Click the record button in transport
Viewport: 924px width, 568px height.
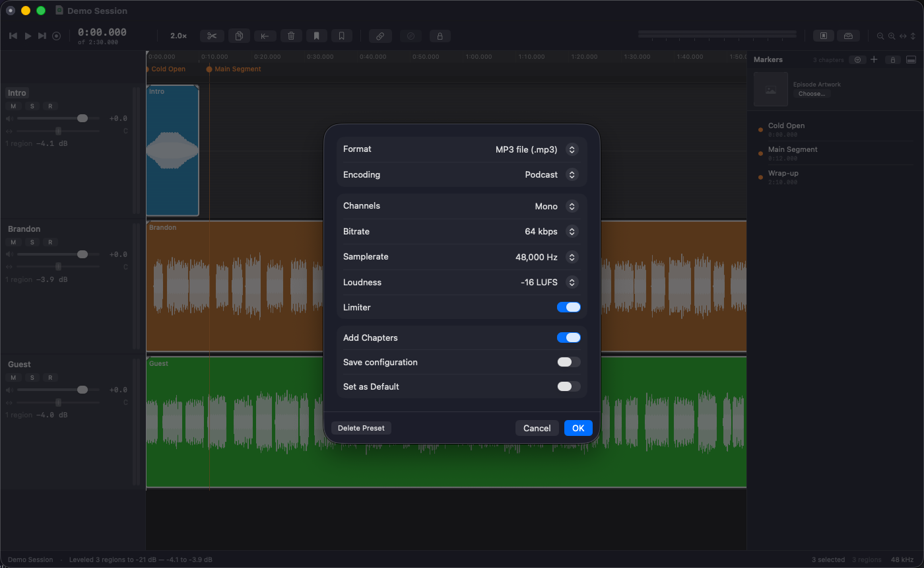click(57, 36)
